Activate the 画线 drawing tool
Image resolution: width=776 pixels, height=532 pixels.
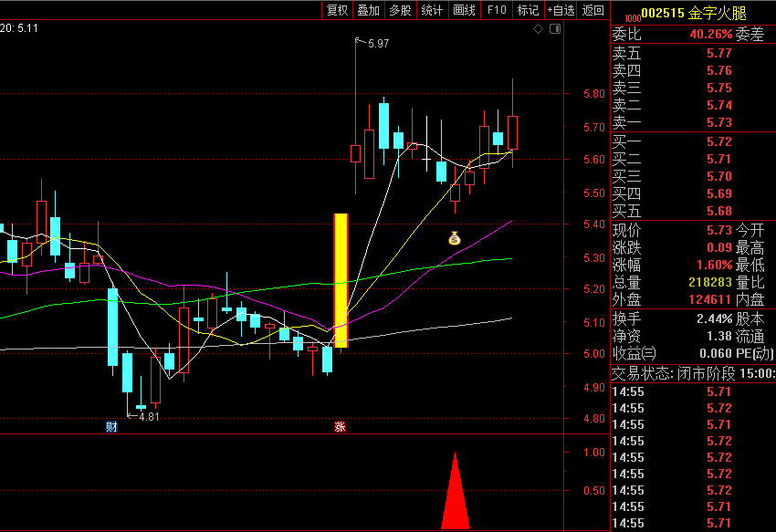pos(464,10)
